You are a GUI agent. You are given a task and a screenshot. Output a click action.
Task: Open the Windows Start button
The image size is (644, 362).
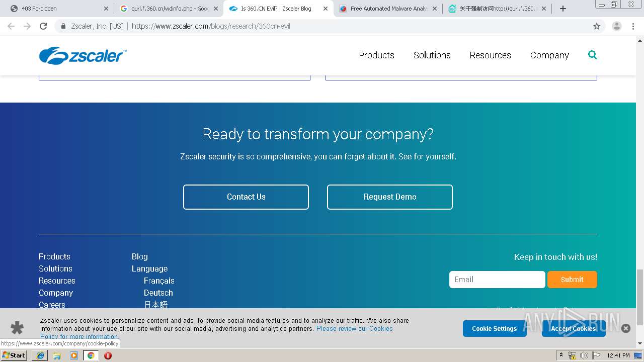coord(14,355)
